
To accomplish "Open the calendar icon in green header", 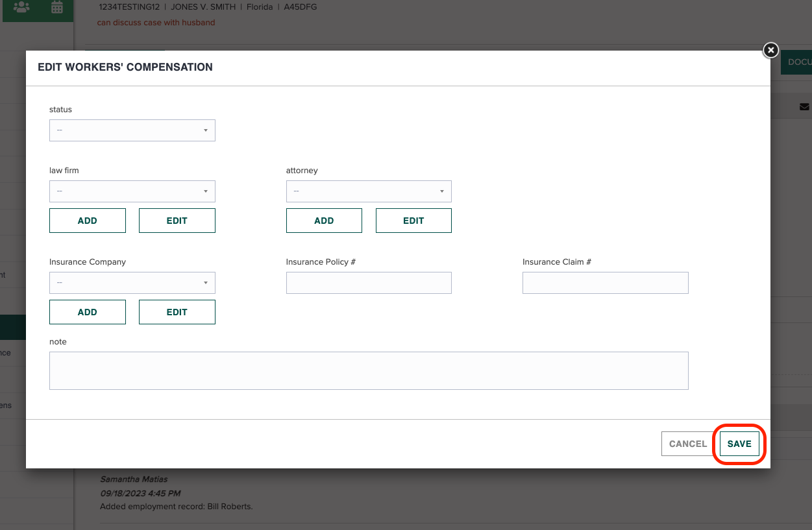I will pos(57,8).
